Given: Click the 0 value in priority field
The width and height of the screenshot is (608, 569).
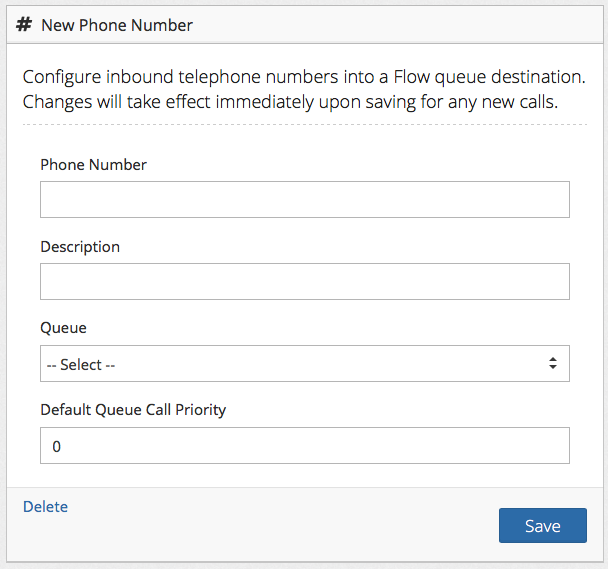Looking at the screenshot, I should coord(57,447).
